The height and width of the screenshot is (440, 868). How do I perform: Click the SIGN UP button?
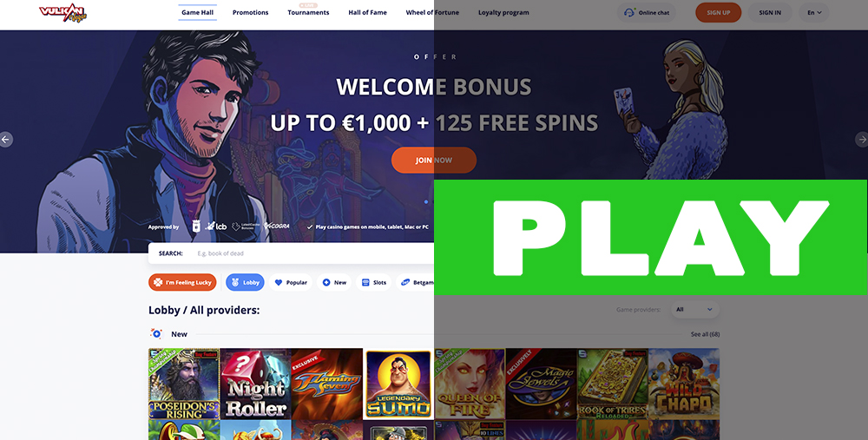(718, 12)
